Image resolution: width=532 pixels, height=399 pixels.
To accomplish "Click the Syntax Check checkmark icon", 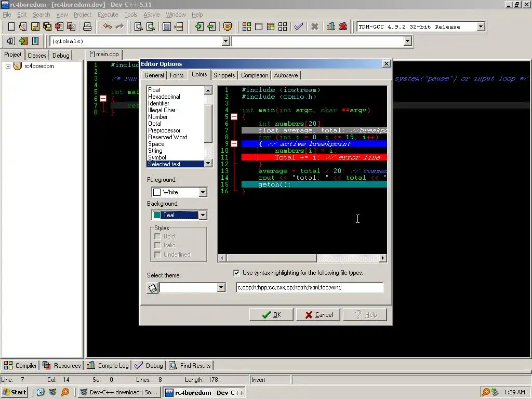I will [x=299, y=26].
